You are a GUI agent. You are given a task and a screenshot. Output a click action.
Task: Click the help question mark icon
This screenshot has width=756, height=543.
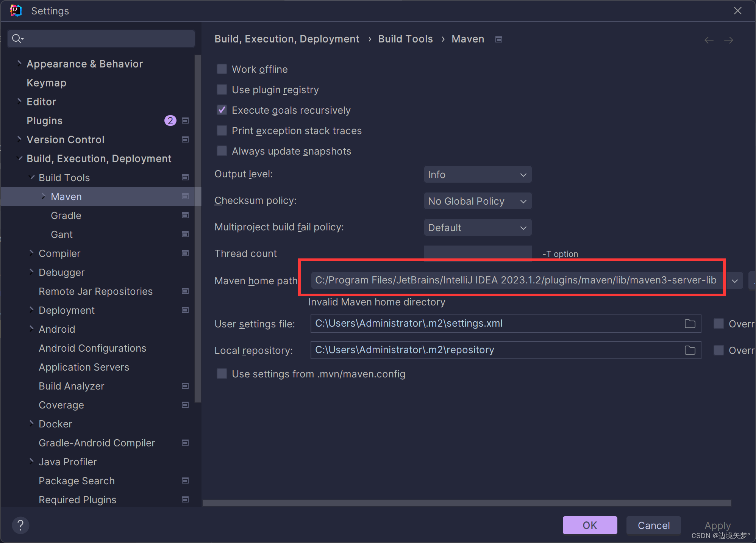[20, 525]
